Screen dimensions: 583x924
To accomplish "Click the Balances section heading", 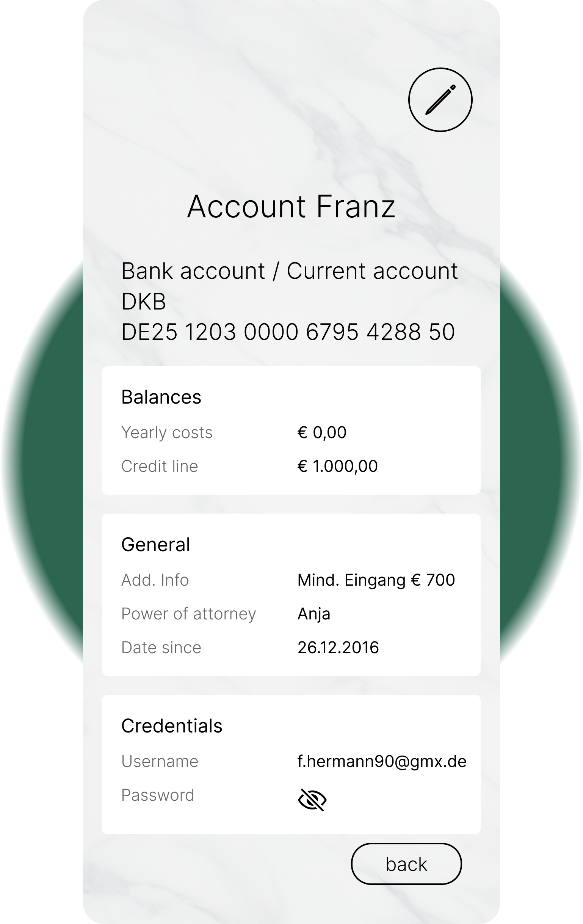I will coord(161,397).
